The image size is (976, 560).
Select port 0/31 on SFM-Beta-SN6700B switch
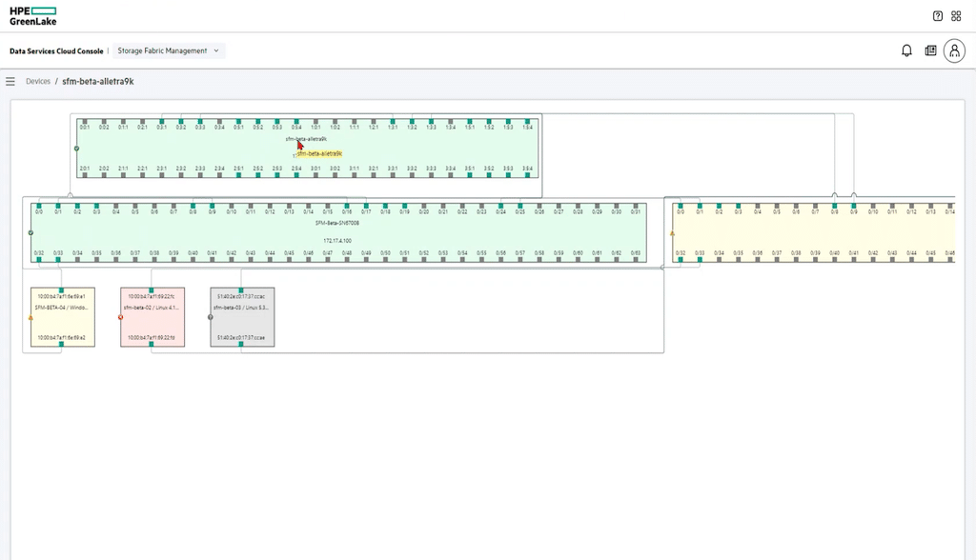point(636,206)
